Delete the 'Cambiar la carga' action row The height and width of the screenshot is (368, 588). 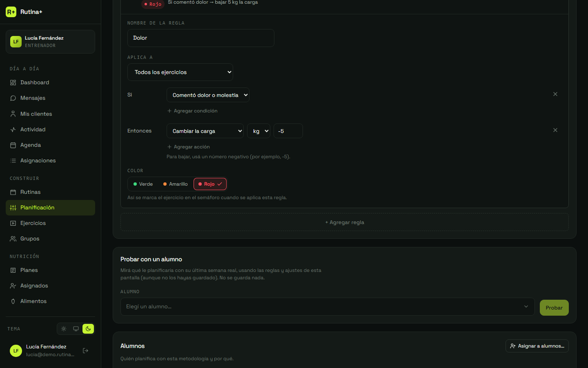pyautogui.click(x=555, y=130)
